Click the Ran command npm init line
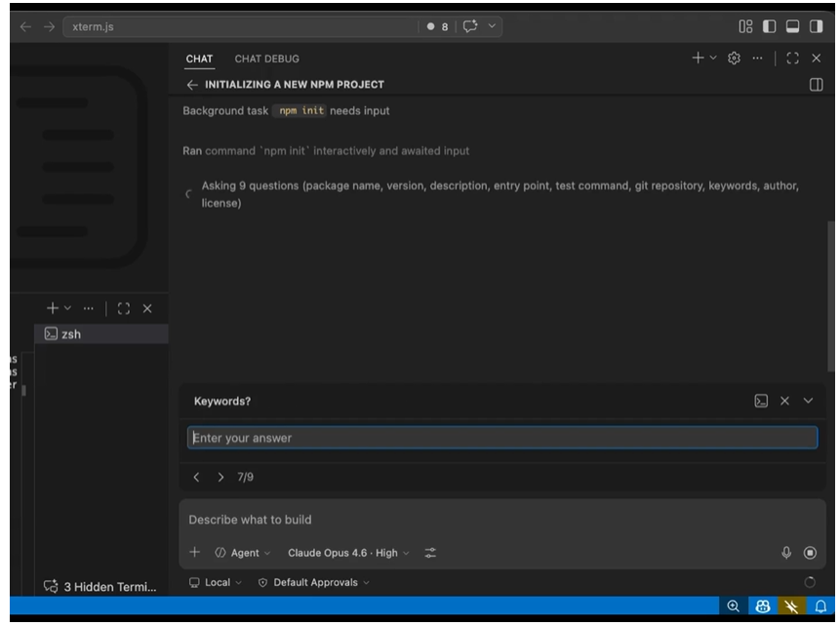 pyautogui.click(x=326, y=151)
